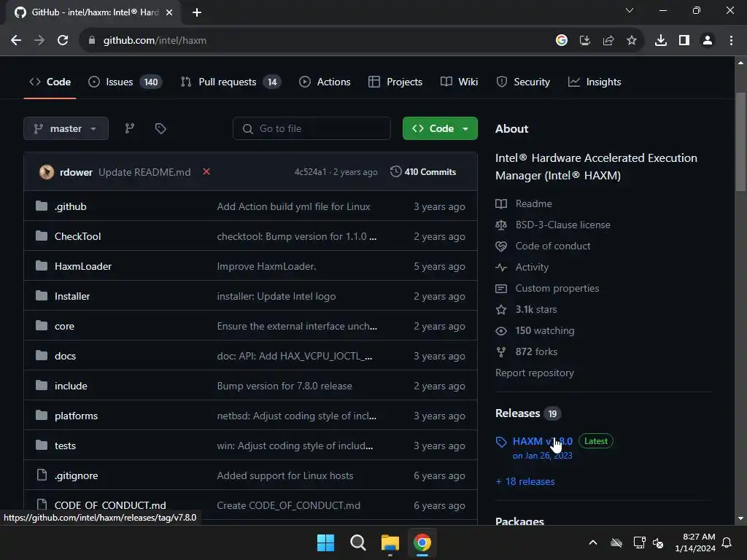Open the Readme link in About

coord(524,204)
